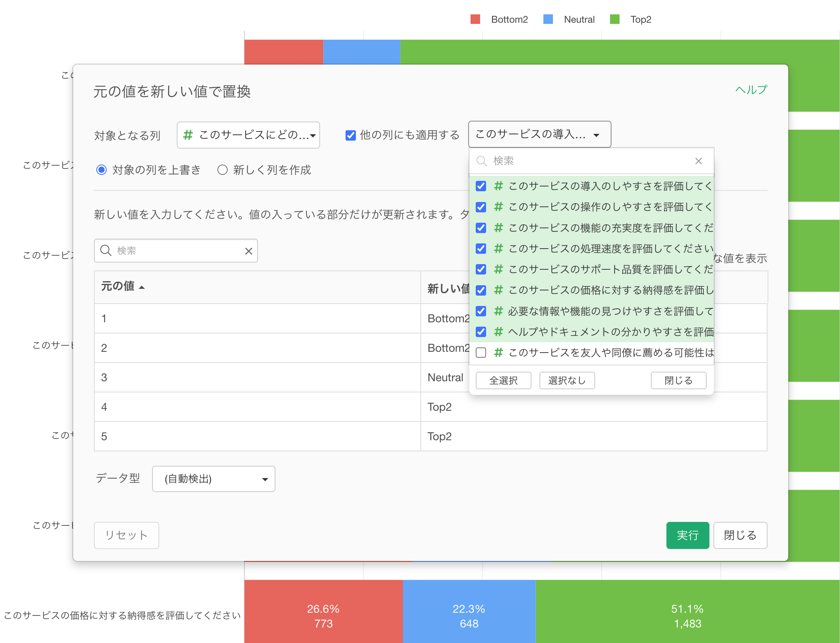The width and height of the screenshot is (840, 643).
Task: Close the column list with 閉じる
Action: (678, 380)
